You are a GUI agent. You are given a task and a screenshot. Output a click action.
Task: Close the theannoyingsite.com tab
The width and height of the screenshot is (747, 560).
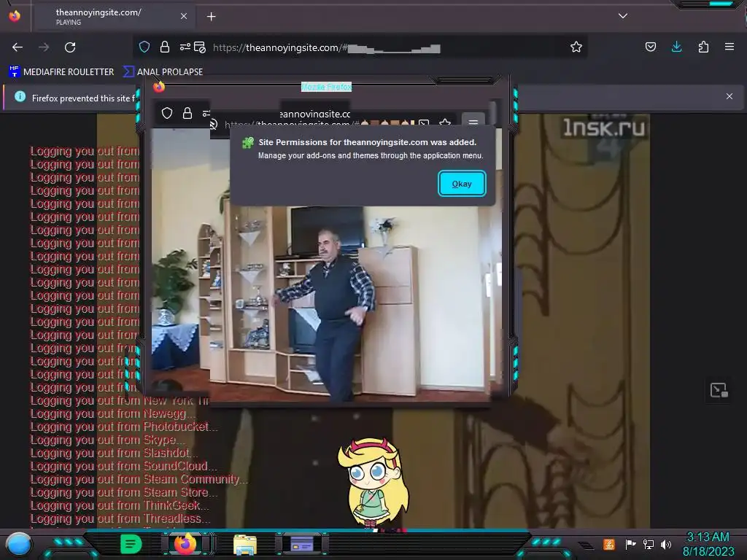[183, 16]
